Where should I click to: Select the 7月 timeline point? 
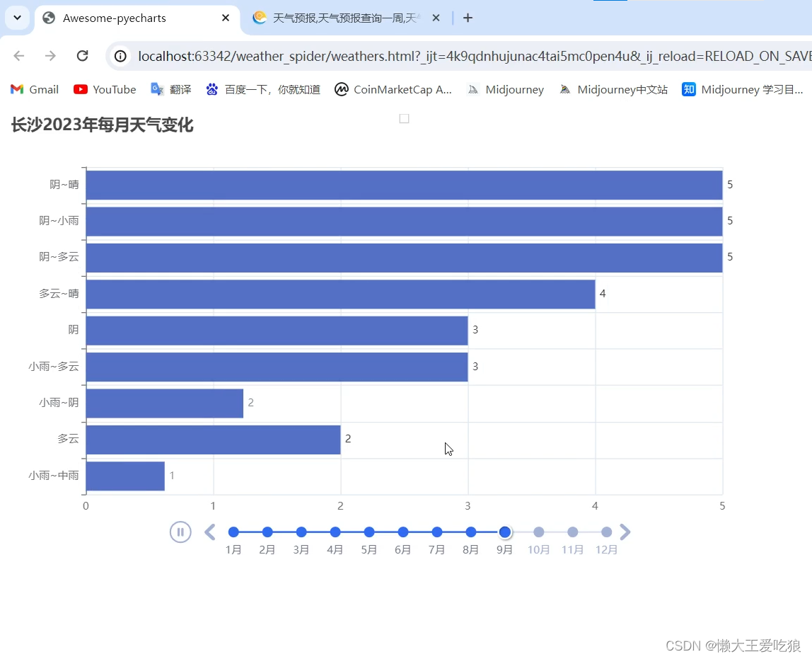point(437,532)
